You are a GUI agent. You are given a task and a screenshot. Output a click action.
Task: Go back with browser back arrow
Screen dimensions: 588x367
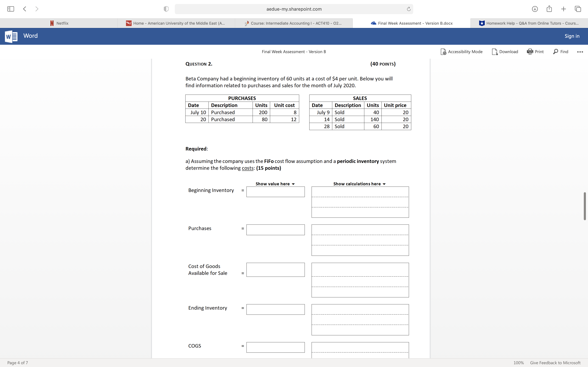(x=24, y=9)
